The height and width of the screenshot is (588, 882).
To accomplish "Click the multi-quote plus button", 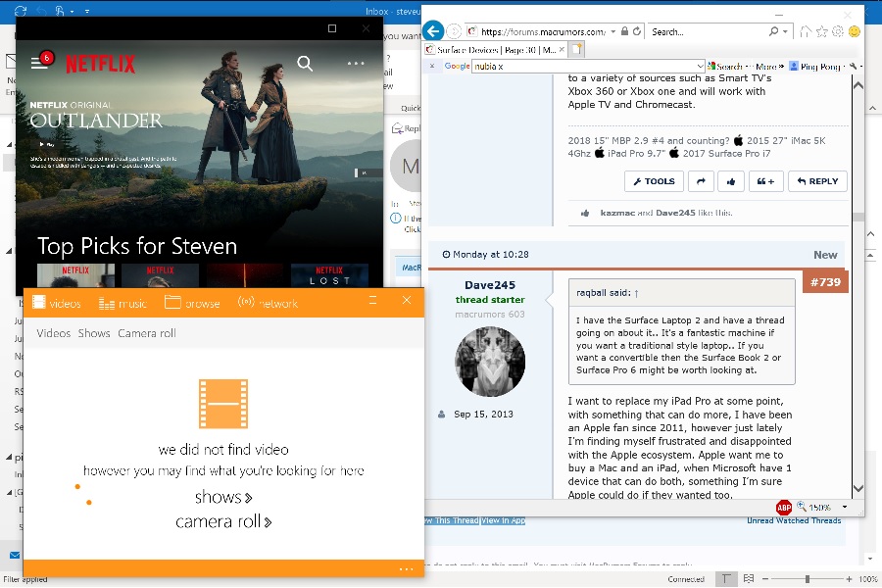I will (765, 181).
